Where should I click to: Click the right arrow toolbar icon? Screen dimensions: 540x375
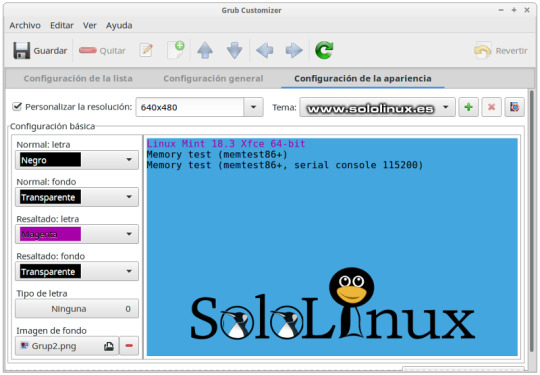(x=294, y=50)
